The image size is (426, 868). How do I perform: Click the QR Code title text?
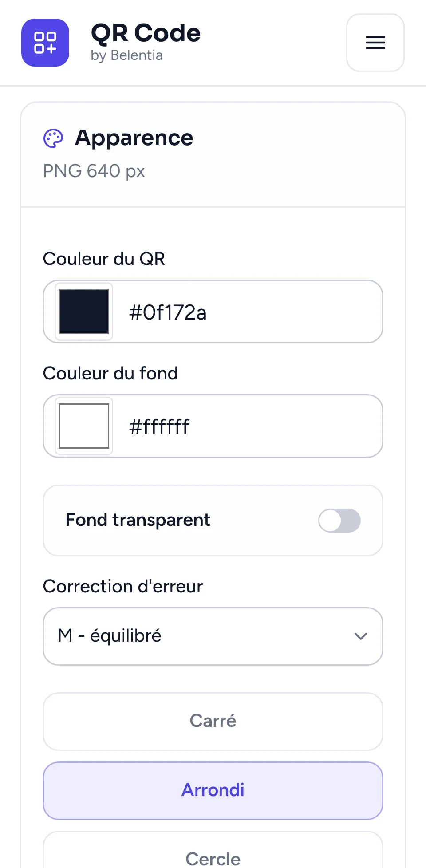(146, 33)
